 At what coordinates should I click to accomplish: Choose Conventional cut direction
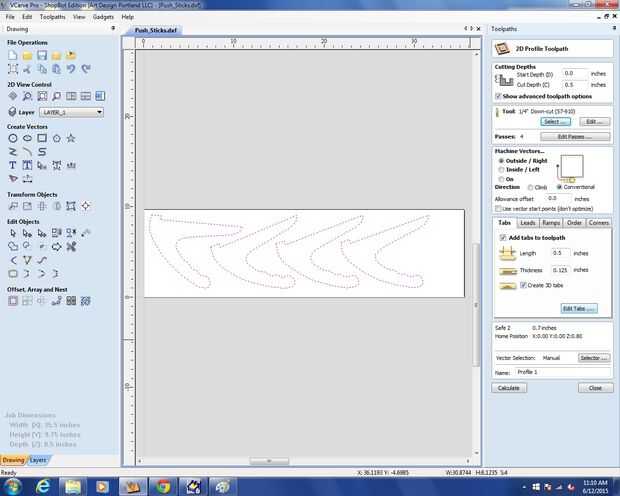pos(559,187)
